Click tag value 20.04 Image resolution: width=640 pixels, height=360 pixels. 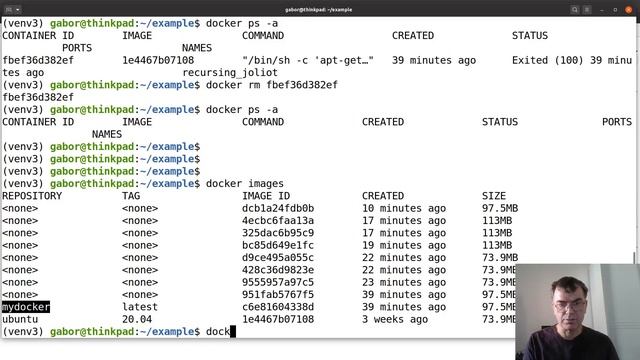pos(137,319)
